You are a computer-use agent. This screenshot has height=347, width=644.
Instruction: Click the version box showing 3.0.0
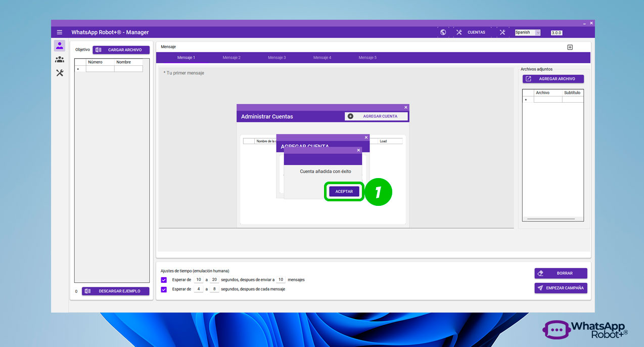point(556,32)
